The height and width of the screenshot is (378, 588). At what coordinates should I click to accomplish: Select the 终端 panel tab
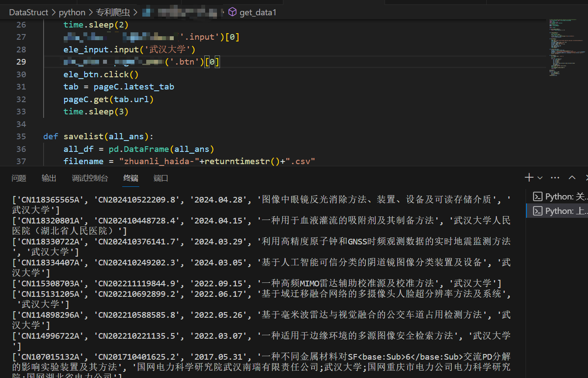tap(131, 178)
